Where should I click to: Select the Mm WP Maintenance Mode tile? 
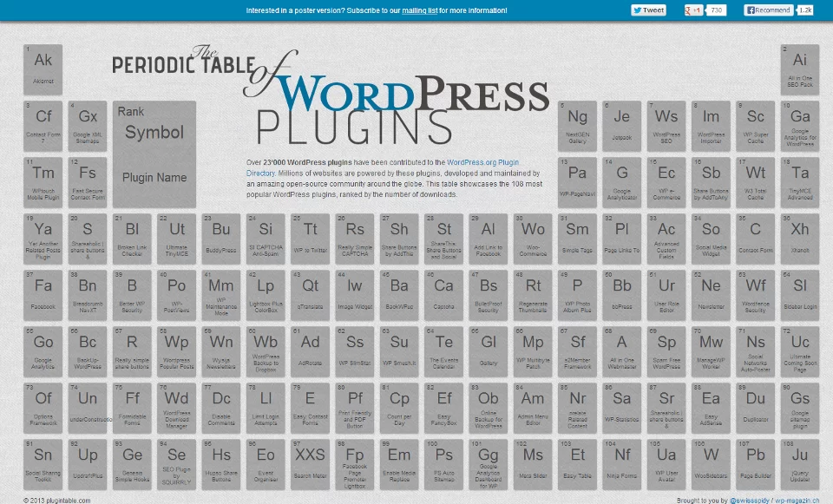coord(221,295)
